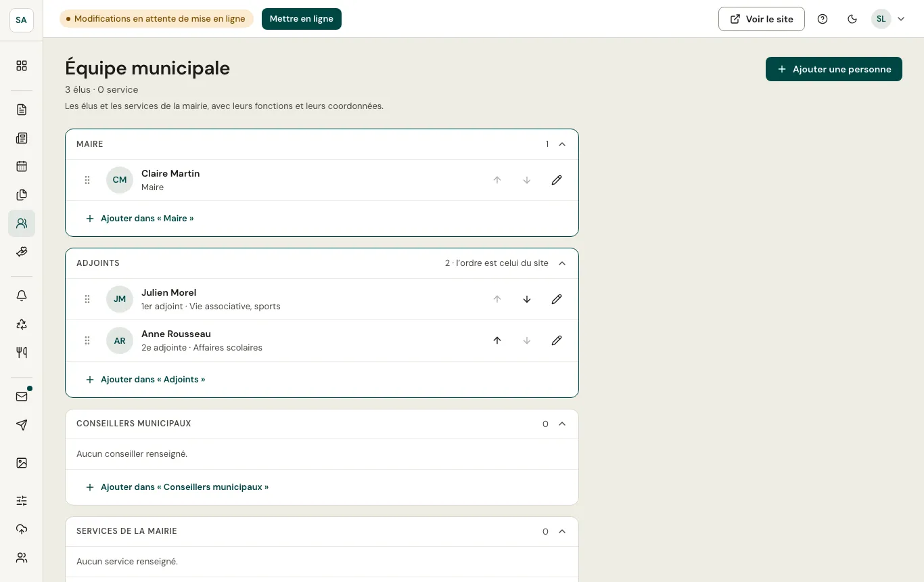Edit Anne Rousseau with the pencil icon
Viewport: 924px width, 582px height.
557,340
